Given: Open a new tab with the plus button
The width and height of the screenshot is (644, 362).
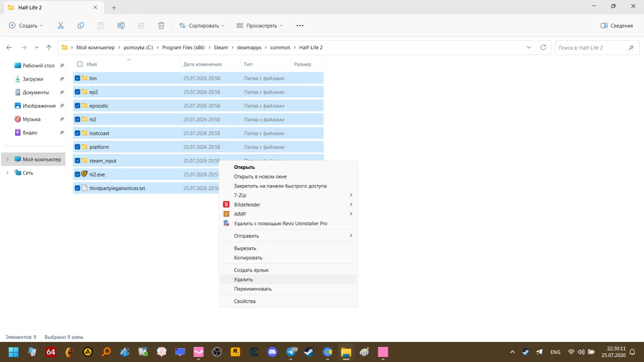Looking at the screenshot, I should pos(114,8).
